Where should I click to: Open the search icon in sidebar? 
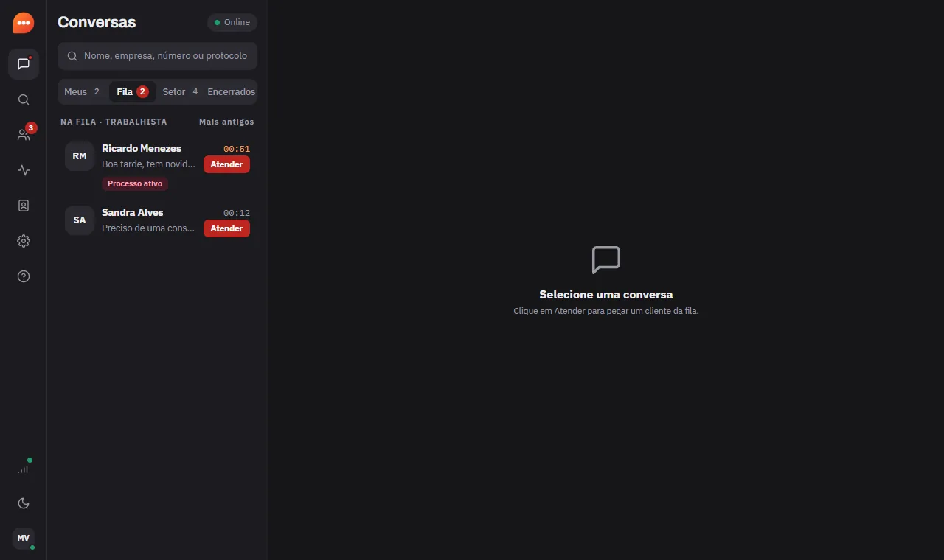click(x=24, y=99)
